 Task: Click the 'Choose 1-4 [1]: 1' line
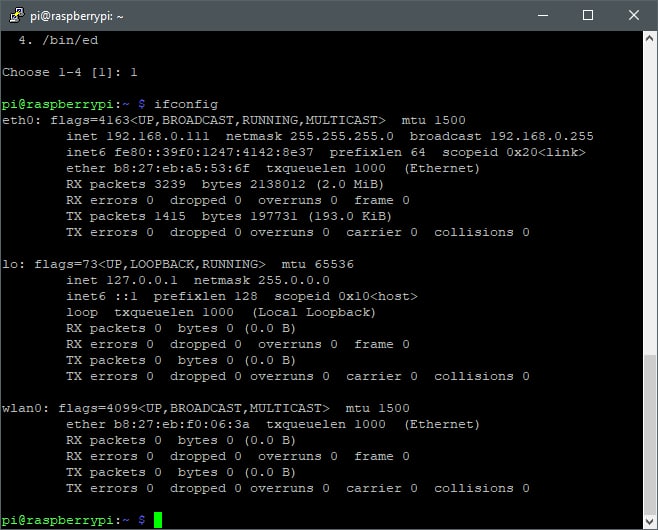click(x=70, y=72)
